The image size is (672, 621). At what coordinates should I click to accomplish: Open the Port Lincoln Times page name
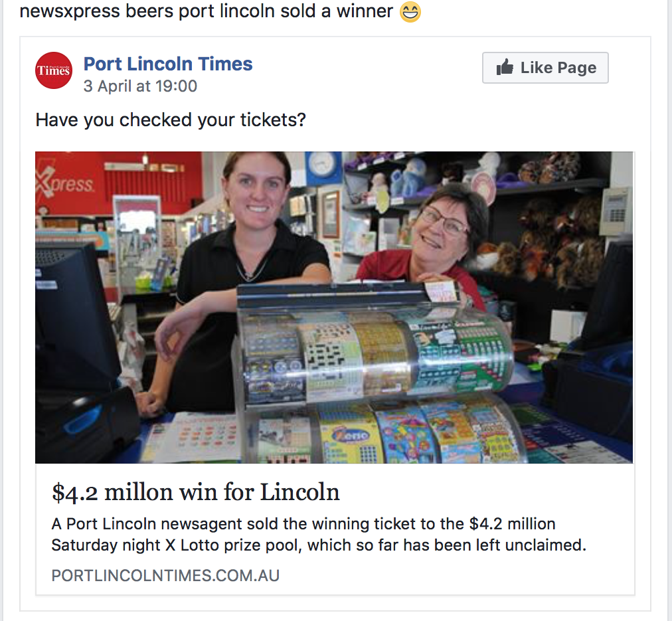[x=168, y=64]
